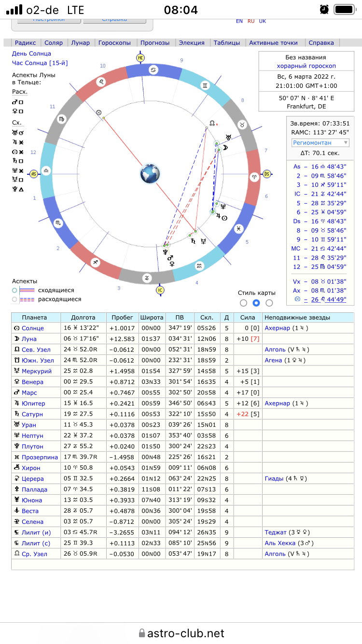Open the Элекция menu

pos(192,42)
